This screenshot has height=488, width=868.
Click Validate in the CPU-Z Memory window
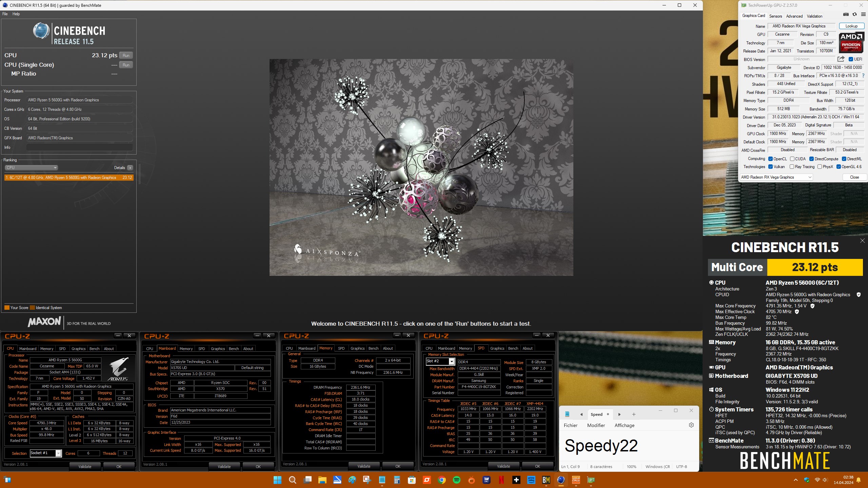tap(364, 466)
